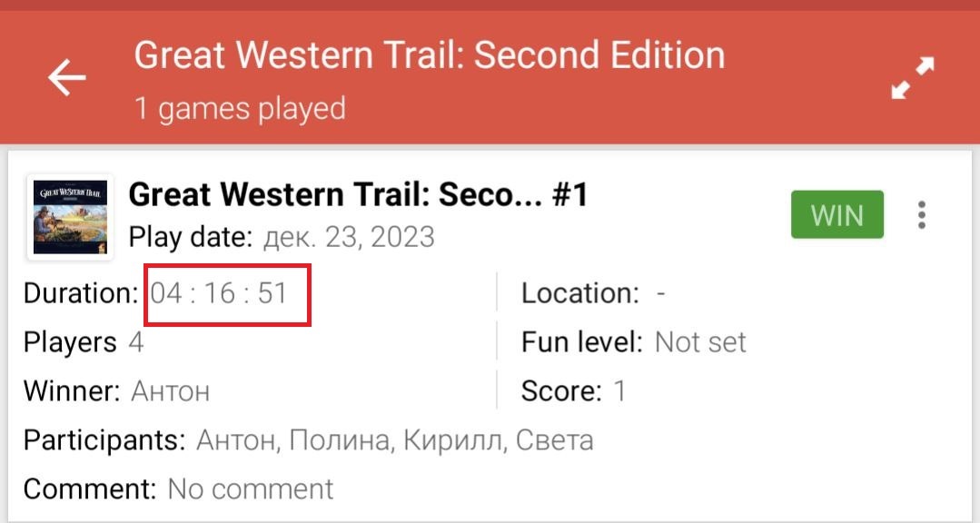980x523 pixels.
Task: Tap the 1 games played subtitle
Action: pos(240,109)
